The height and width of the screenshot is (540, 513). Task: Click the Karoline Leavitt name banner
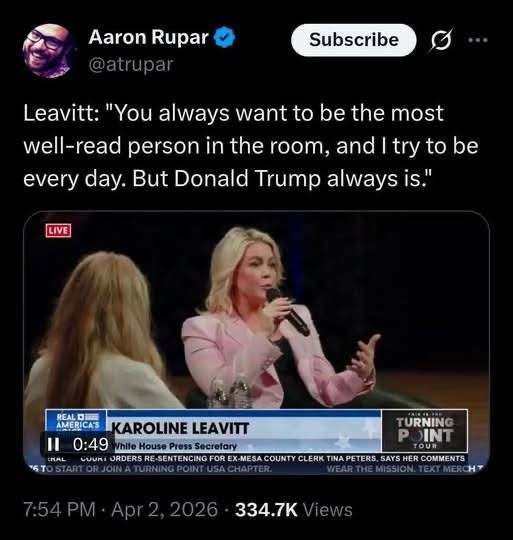tap(180, 428)
